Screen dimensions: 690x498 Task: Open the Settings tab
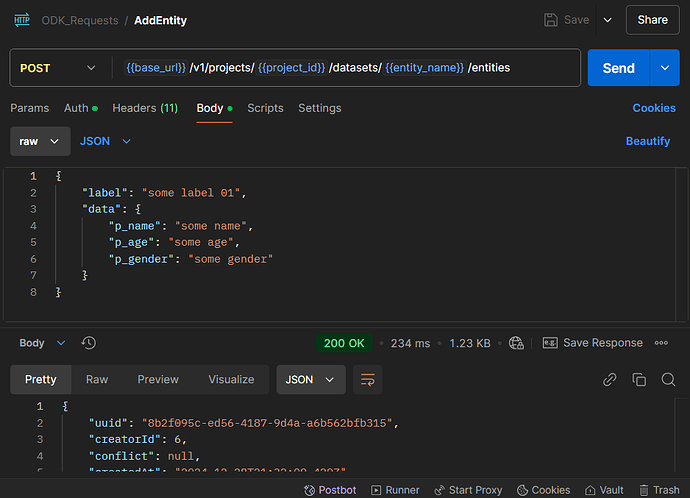pyautogui.click(x=320, y=108)
